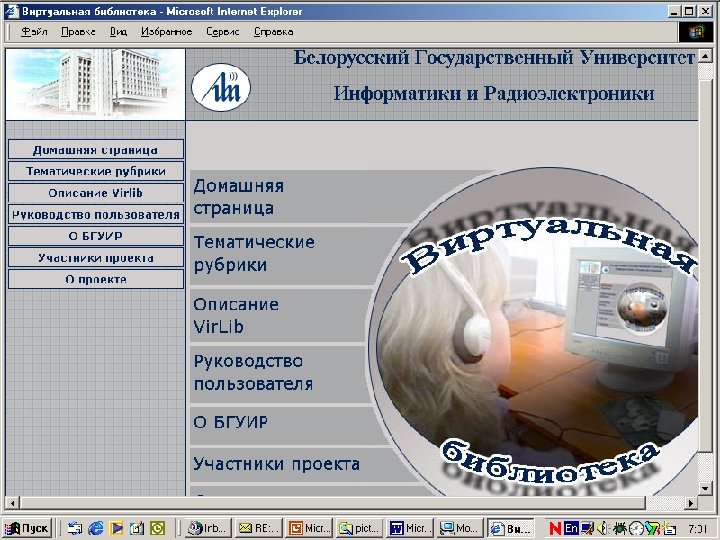The image size is (720, 540).
Task: Switch to the Irb... taskbar window
Action: (208, 529)
